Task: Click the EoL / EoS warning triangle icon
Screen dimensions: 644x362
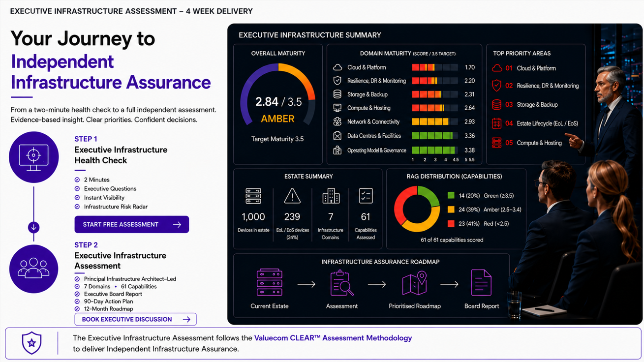Action: tap(292, 196)
